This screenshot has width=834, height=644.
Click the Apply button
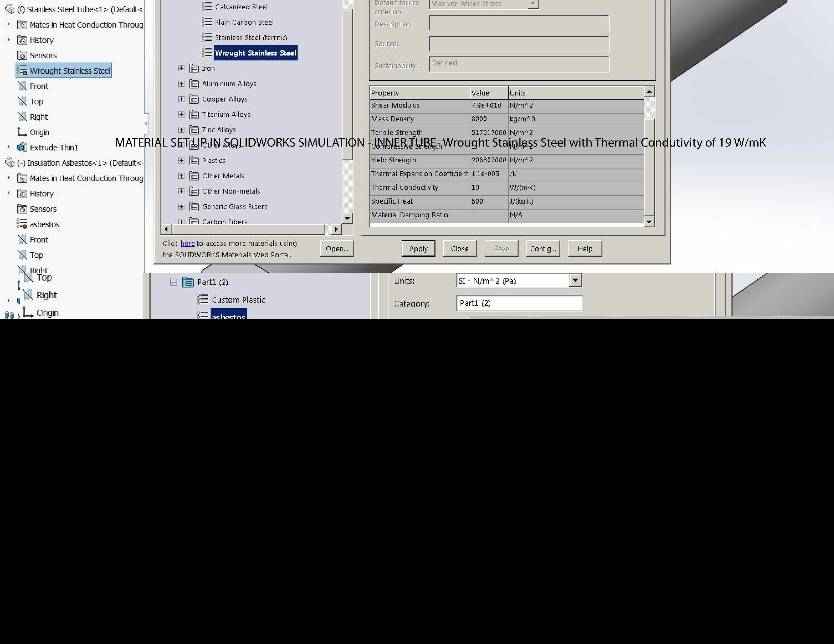(418, 248)
